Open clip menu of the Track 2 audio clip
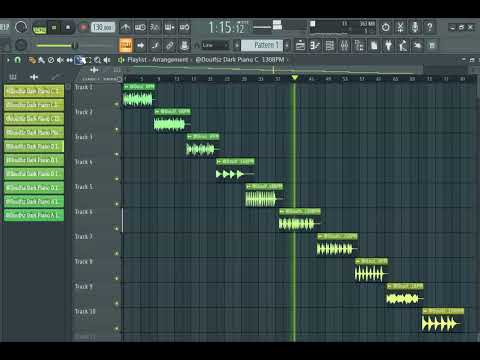The image size is (480, 360). 157,112
